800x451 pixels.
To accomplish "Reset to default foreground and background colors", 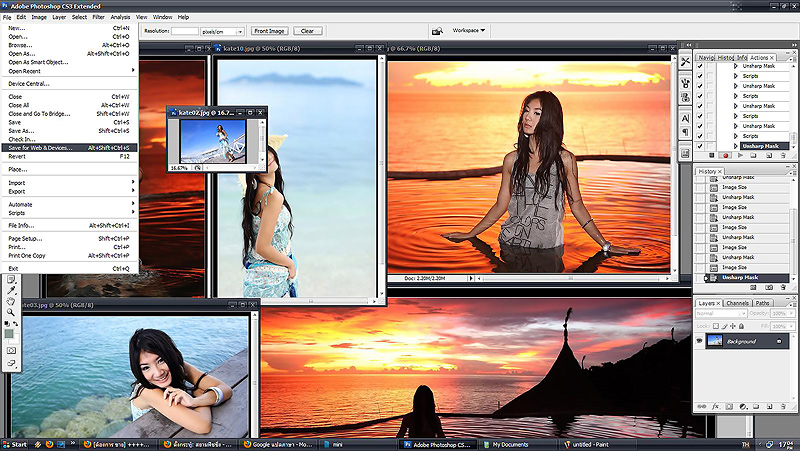I will point(7,323).
